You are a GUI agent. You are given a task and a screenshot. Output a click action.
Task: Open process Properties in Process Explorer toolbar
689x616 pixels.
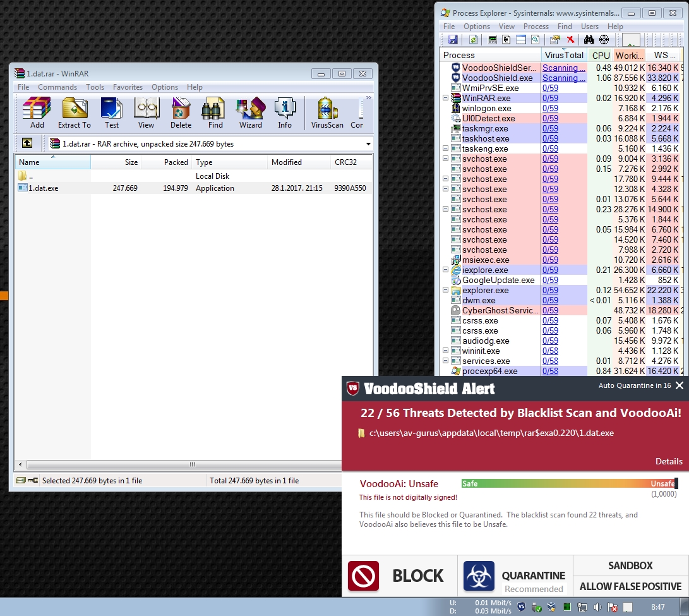click(x=554, y=40)
